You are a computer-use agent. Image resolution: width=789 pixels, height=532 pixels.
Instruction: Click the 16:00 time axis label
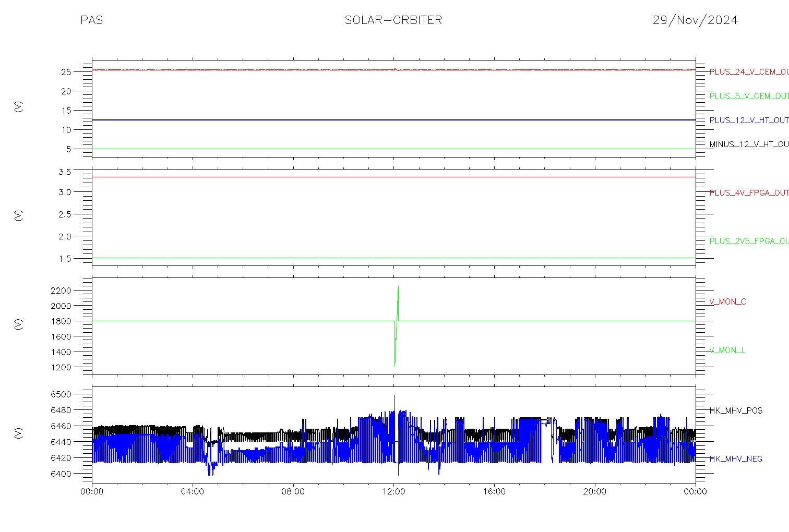tap(494, 492)
